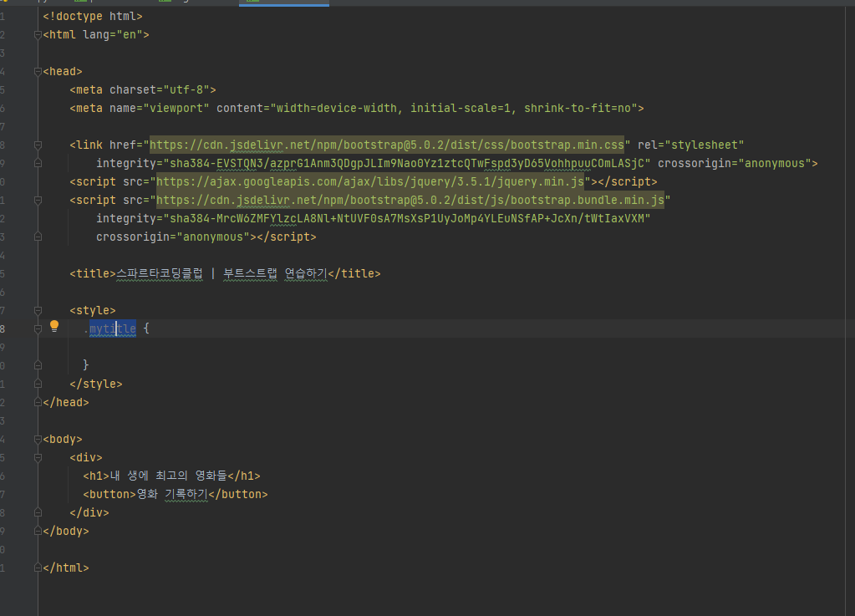The image size is (855, 616).
Task: Click the opening head tag text
Action: (63, 71)
